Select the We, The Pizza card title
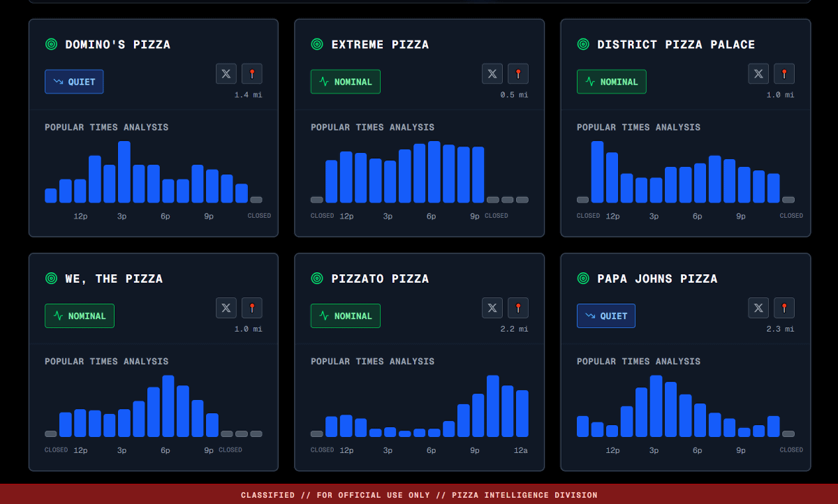Image resolution: width=838 pixels, height=504 pixels. [115, 279]
